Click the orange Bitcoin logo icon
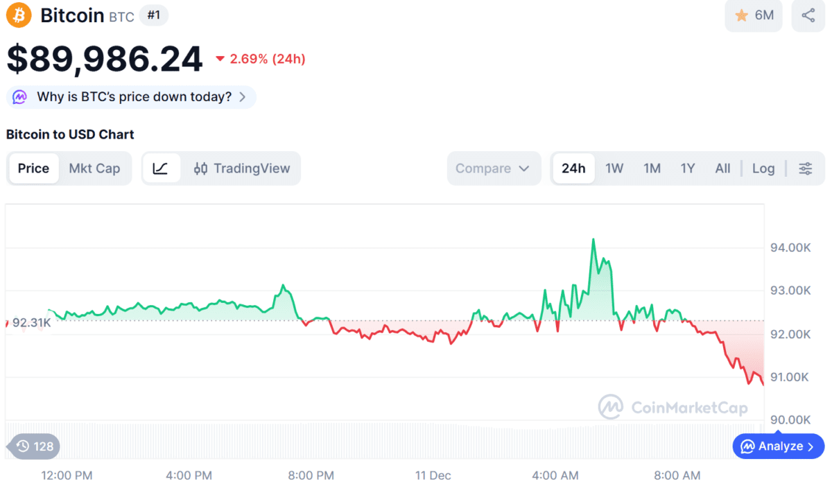 coord(19,15)
